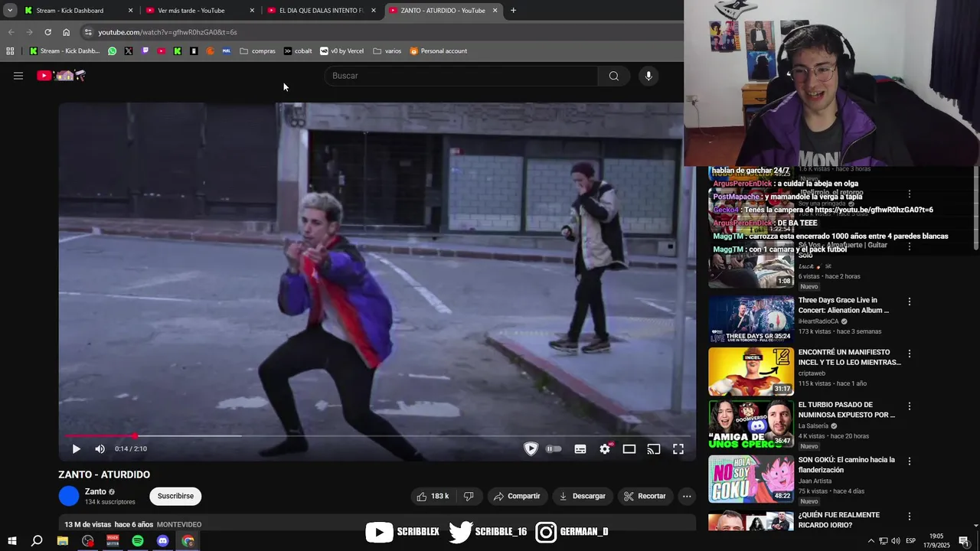Toggle subtitles captions in the player
Screen dimensions: 980x551
coord(580,449)
